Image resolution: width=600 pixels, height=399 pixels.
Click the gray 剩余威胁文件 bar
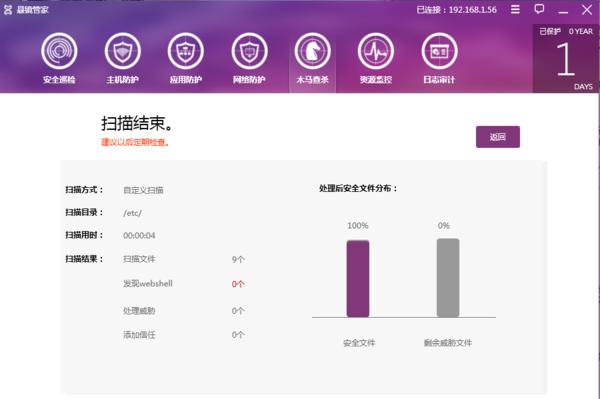pos(448,278)
